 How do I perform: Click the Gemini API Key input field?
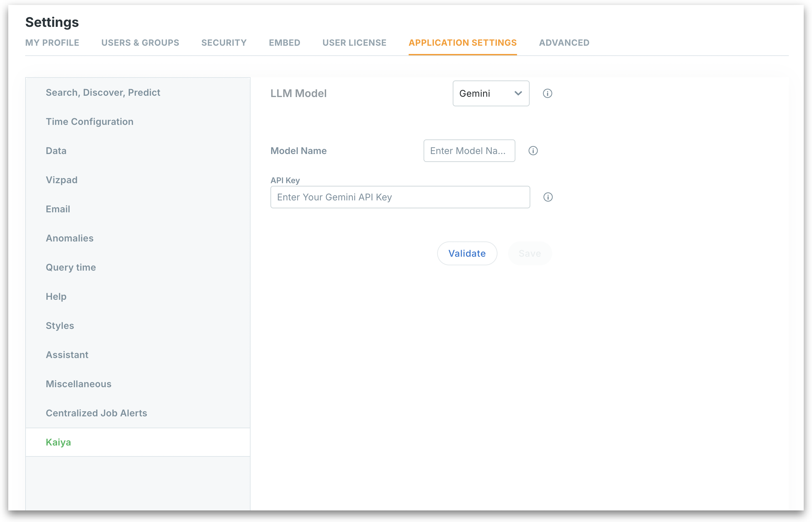[400, 197]
